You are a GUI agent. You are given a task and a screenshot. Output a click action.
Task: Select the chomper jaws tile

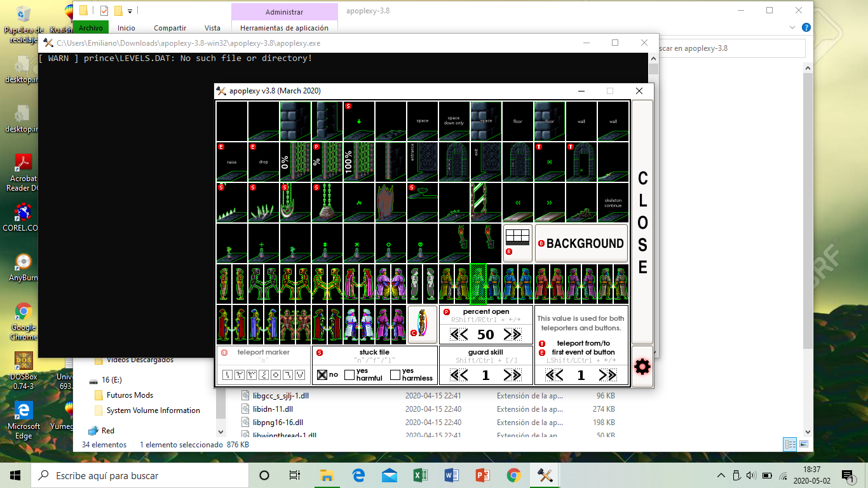pyautogui.click(x=295, y=202)
